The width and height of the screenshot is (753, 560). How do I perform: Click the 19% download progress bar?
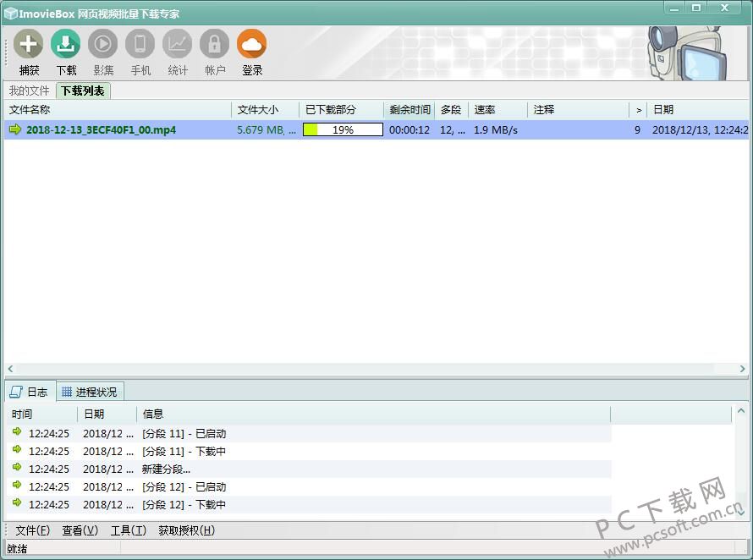(343, 129)
